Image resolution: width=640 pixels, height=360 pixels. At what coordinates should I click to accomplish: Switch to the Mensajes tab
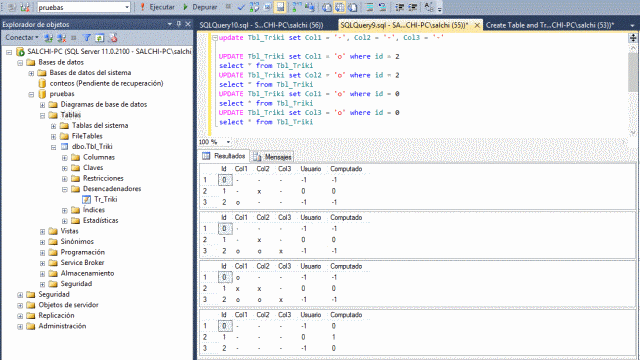click(x=272, y=157)
